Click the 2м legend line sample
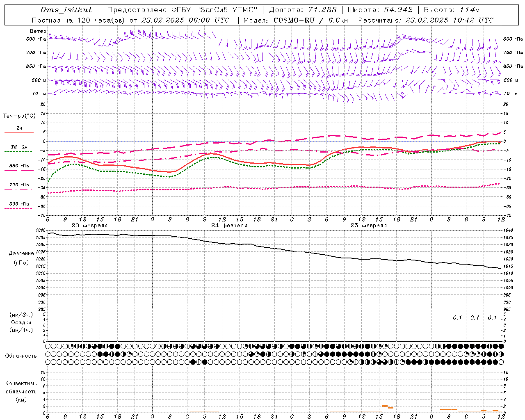Screen dimensions: 525x420 (x=19, y=132)
